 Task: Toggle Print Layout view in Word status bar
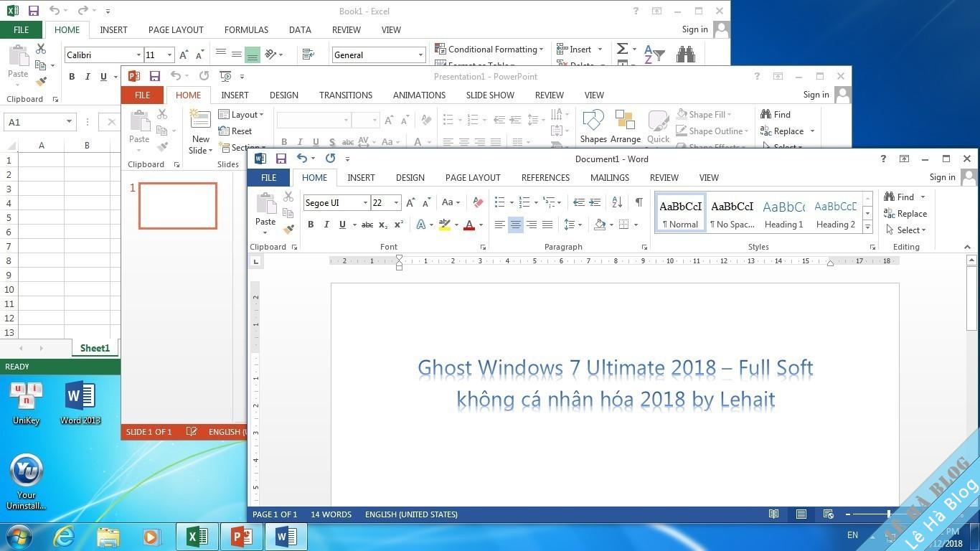pos(801,514)
